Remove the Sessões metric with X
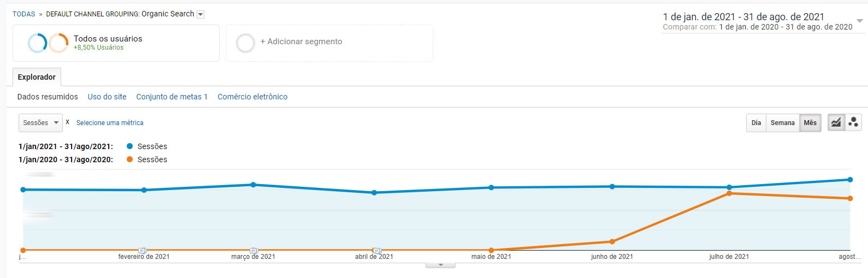Screen dimensions: 868x278 point(67,122)
